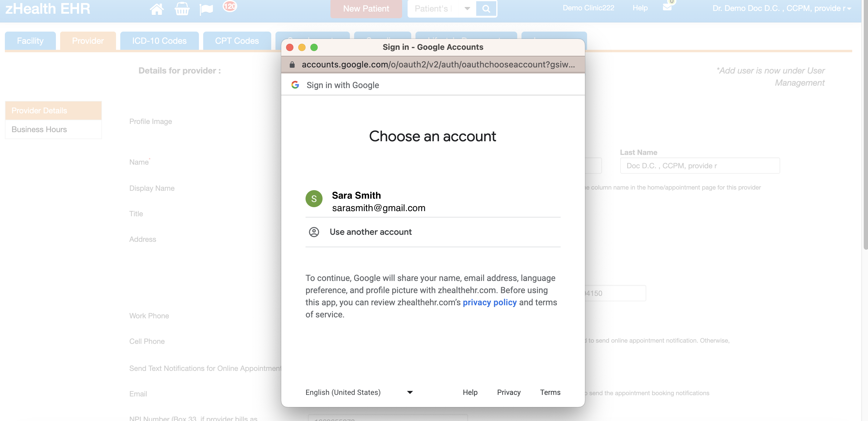Click the Last Name input field
Screen dimensions: 868x421
point(700,166)
